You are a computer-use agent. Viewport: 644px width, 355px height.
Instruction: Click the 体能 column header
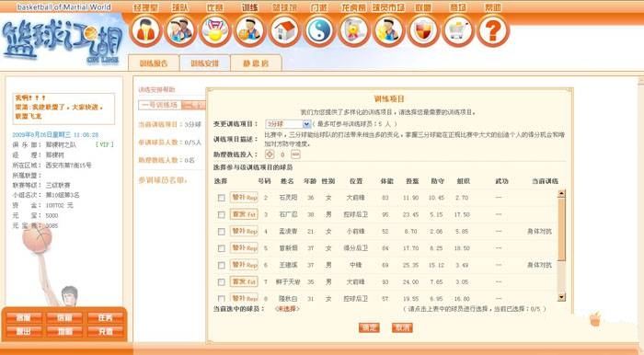(386, 181)
